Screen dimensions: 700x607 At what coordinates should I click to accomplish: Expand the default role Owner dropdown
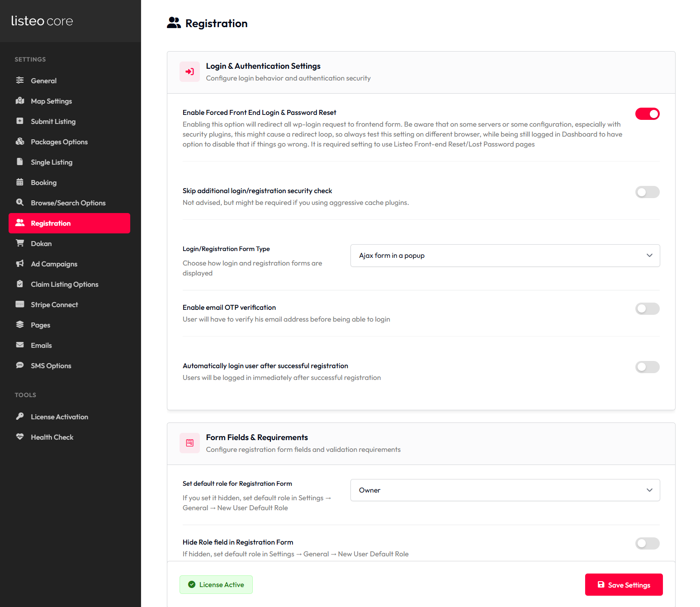[505, 490]
